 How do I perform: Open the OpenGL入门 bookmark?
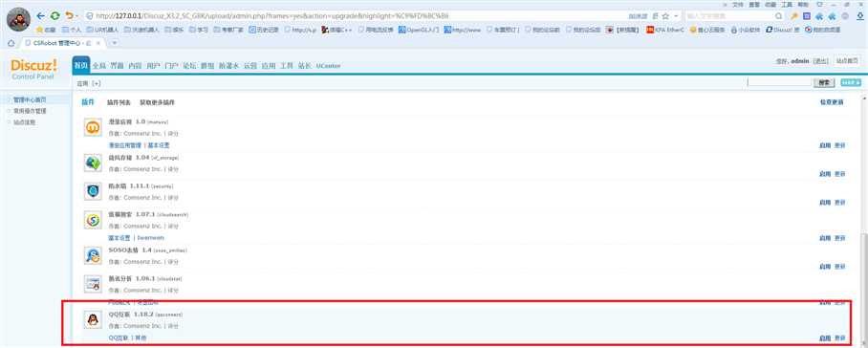(419, 30)
